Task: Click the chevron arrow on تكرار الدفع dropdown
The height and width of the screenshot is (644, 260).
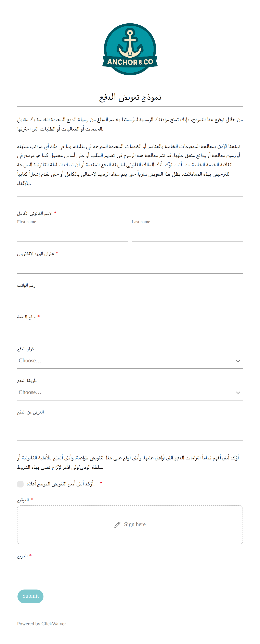Action: [x=238, y=361]
